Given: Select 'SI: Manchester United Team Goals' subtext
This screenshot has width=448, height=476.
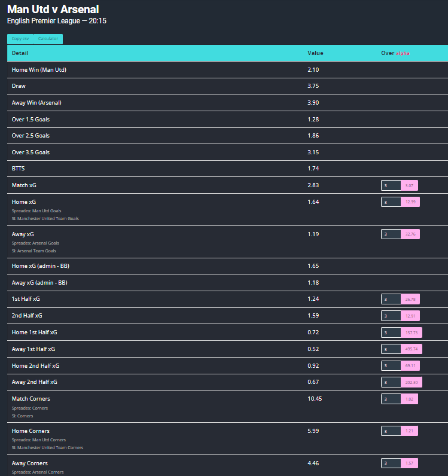Looking at the screenshot, I should pos(45,219).
